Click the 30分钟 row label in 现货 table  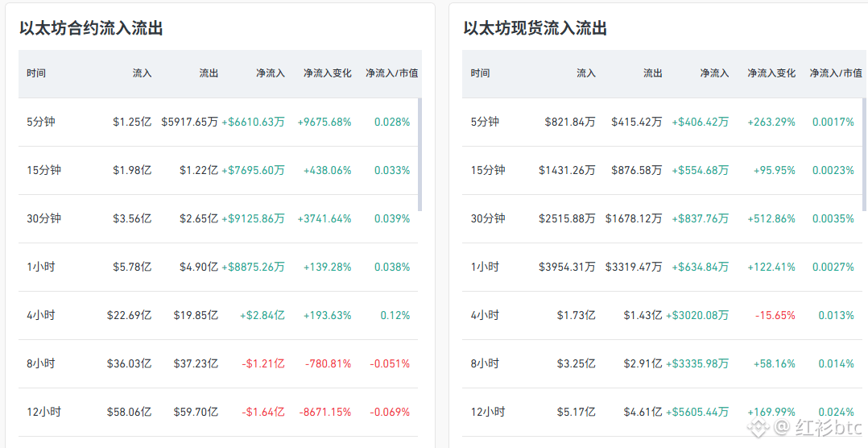point(488,218)
